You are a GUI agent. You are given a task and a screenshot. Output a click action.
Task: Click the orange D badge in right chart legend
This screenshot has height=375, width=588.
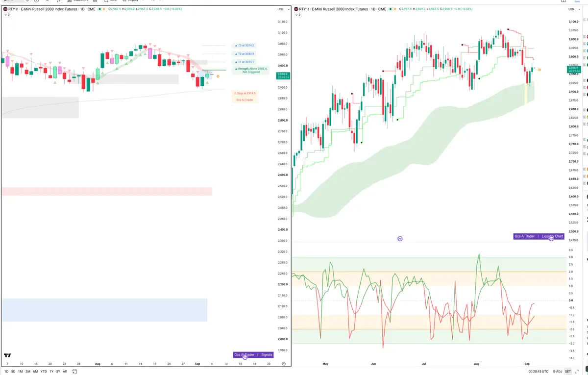pyautogui.click(x=395, y=9)
